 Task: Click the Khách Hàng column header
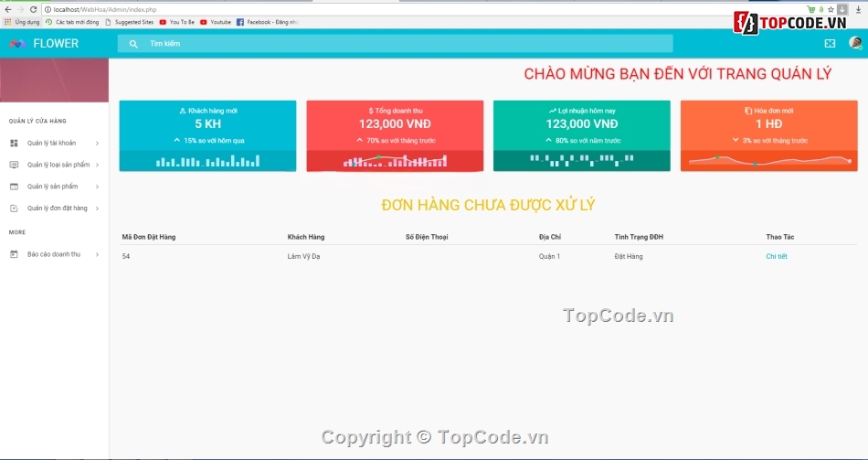point(306,237)
